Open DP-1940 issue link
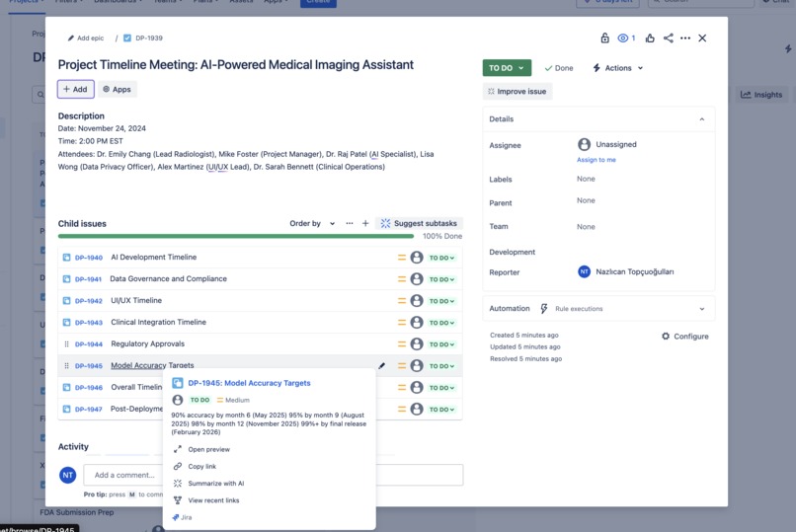Screen dimensions: 796x532 point(89,258)
